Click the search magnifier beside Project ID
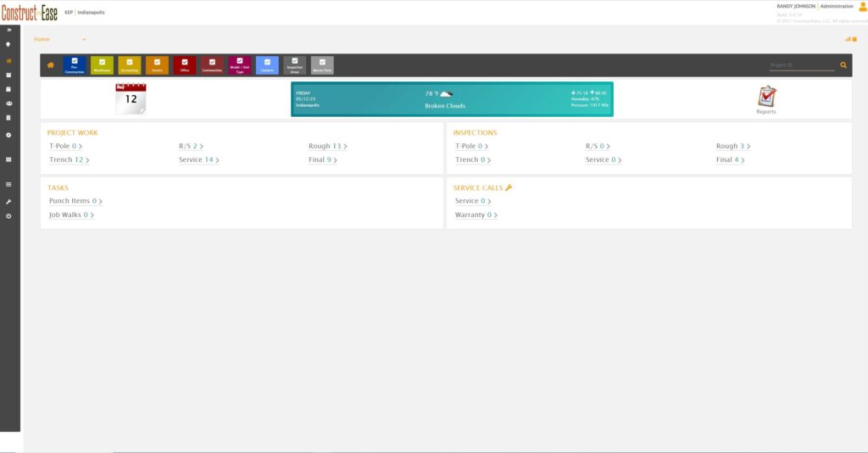 click(x=843, y=65)
